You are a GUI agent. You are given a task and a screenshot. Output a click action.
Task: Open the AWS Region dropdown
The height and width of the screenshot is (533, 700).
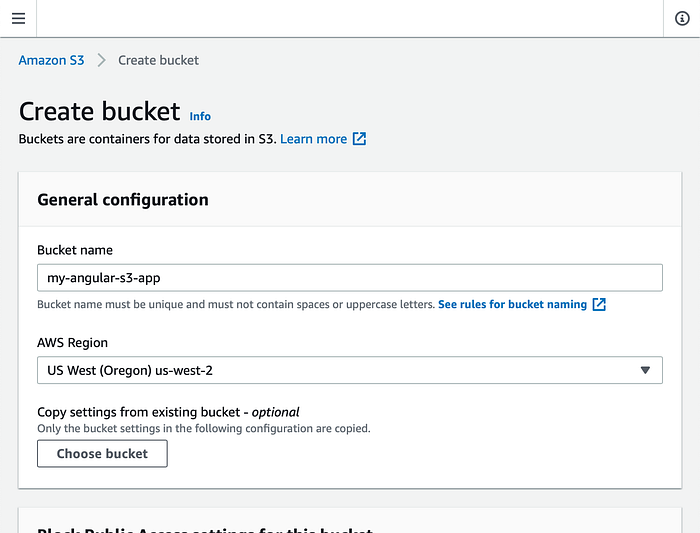pos(350,370)
